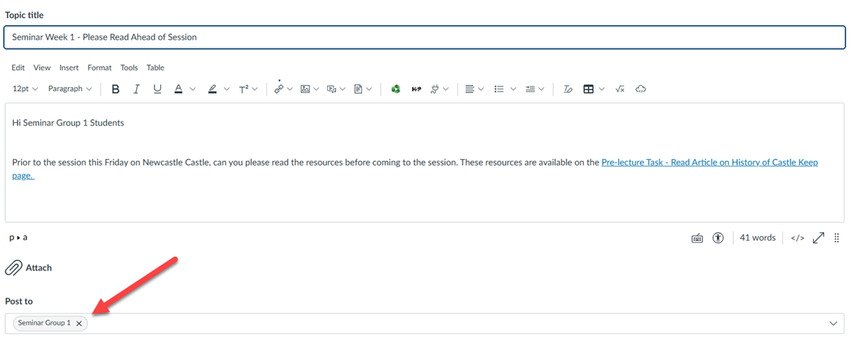Expand the documents dropdown arrow
Screen dimensions: 868x351
tap(369, 89)
